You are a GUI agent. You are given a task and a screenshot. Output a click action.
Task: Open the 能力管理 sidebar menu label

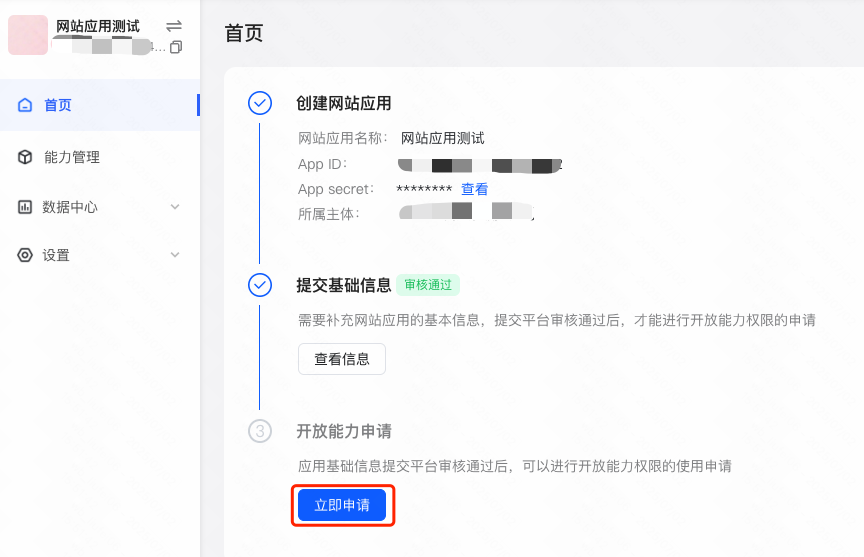tap(72, 157)
